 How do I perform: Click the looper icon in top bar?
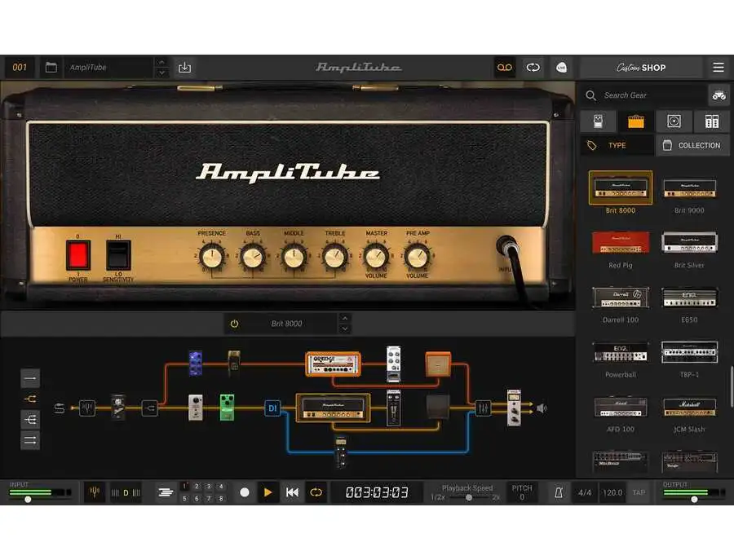(x=533, y=68)
